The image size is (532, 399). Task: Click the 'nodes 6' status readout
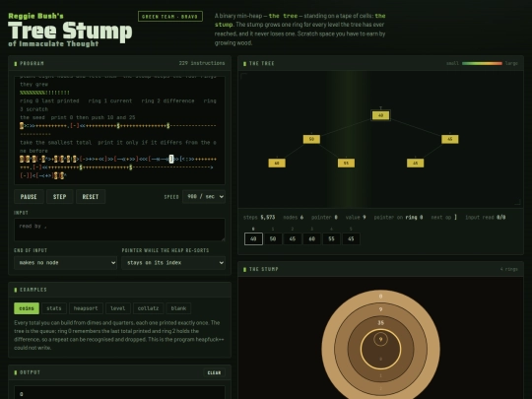tap(294, 217)
